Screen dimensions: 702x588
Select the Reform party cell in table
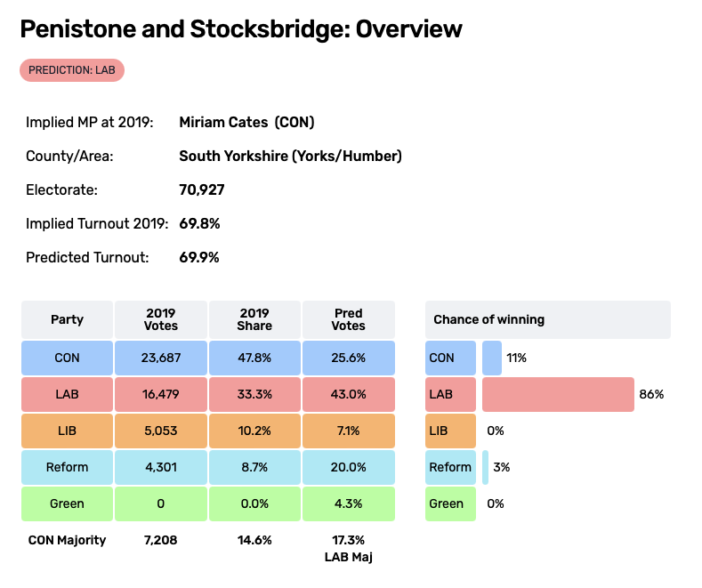68,468
